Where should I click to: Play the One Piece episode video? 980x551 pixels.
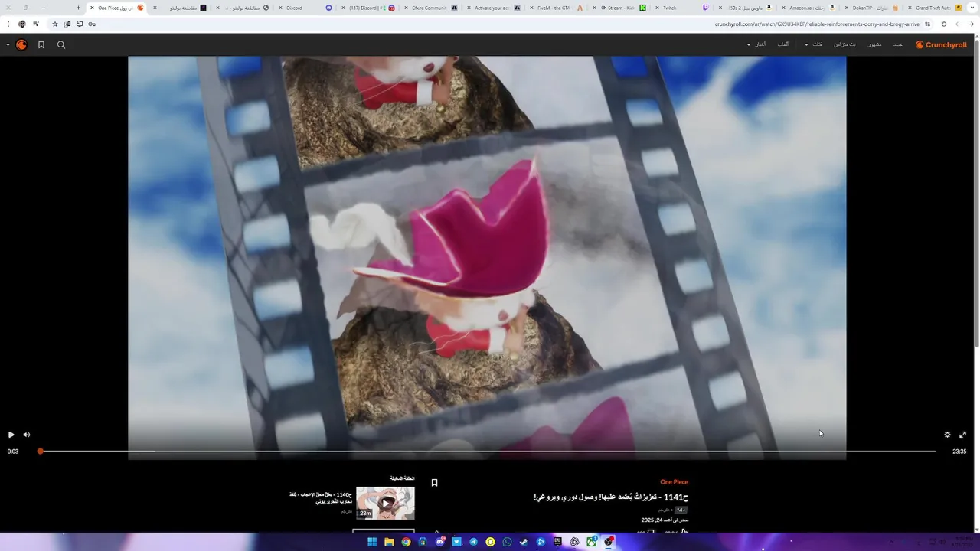11,435
